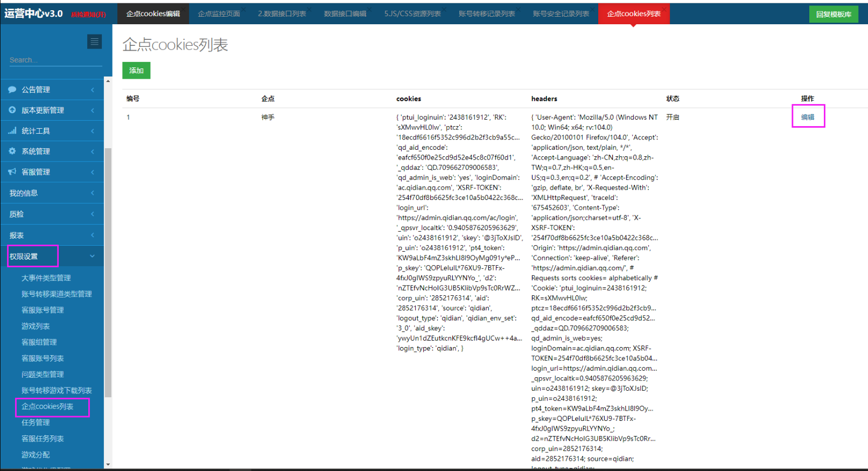This screenshot has width=868, height=471.
Task: Expand the 质检 menu chevron
Action: pos(93,214)
